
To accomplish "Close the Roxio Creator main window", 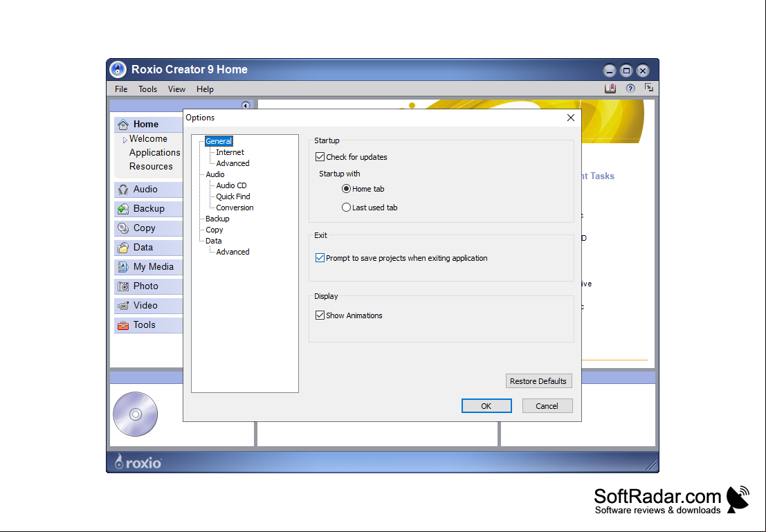I will tap(643, 71).
